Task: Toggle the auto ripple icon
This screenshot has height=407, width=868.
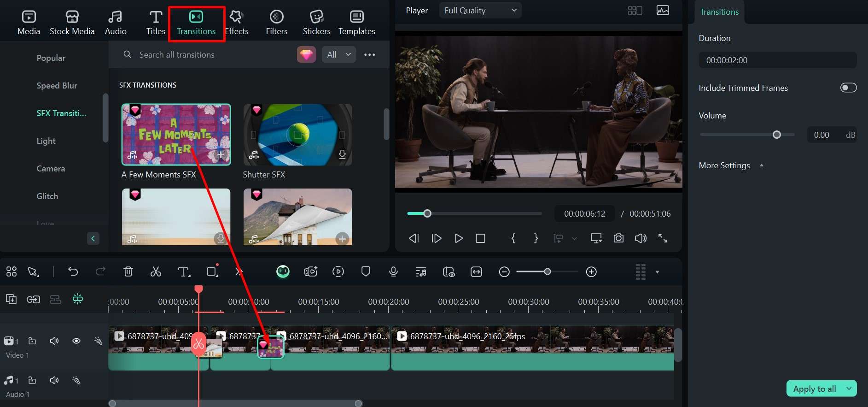Action: 56,299
